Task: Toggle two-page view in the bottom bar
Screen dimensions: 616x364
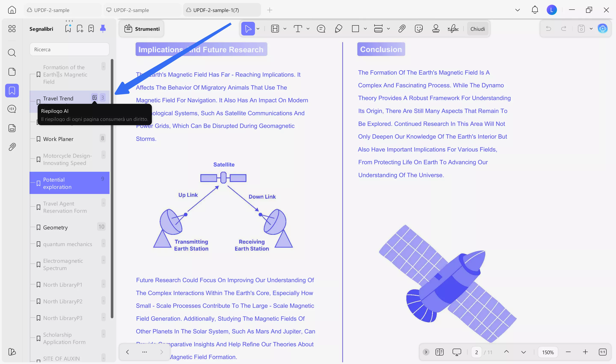Action: pyautogui.click(x=439, y=352)
